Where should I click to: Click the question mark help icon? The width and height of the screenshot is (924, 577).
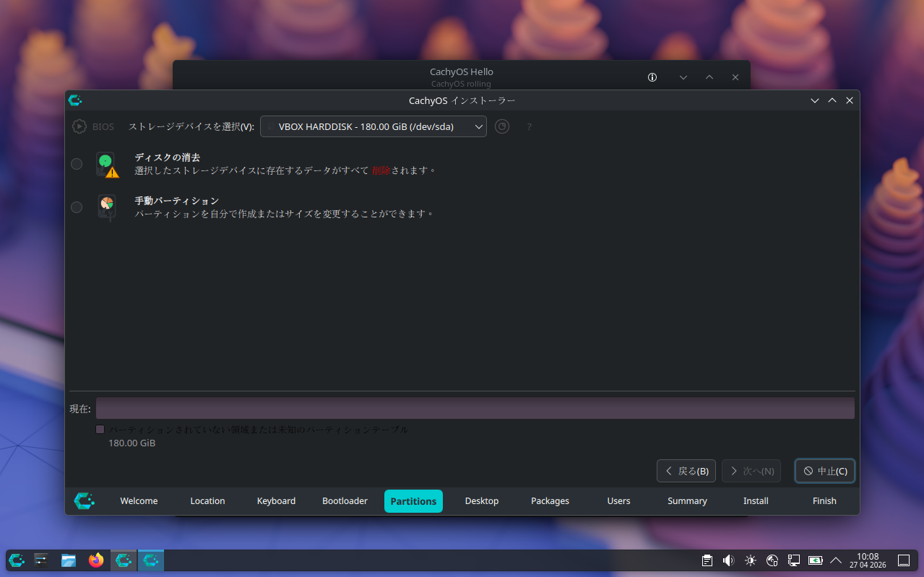(529, 127)
